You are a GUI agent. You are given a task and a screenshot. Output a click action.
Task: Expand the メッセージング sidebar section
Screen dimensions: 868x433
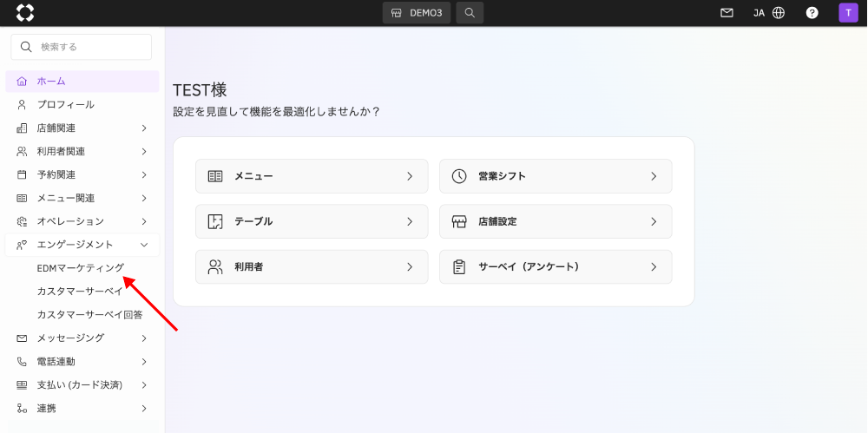tap(82, 338)
